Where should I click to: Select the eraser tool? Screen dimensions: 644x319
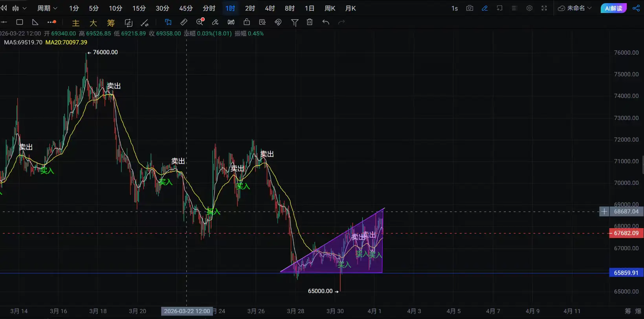click(x=215, y=22)
